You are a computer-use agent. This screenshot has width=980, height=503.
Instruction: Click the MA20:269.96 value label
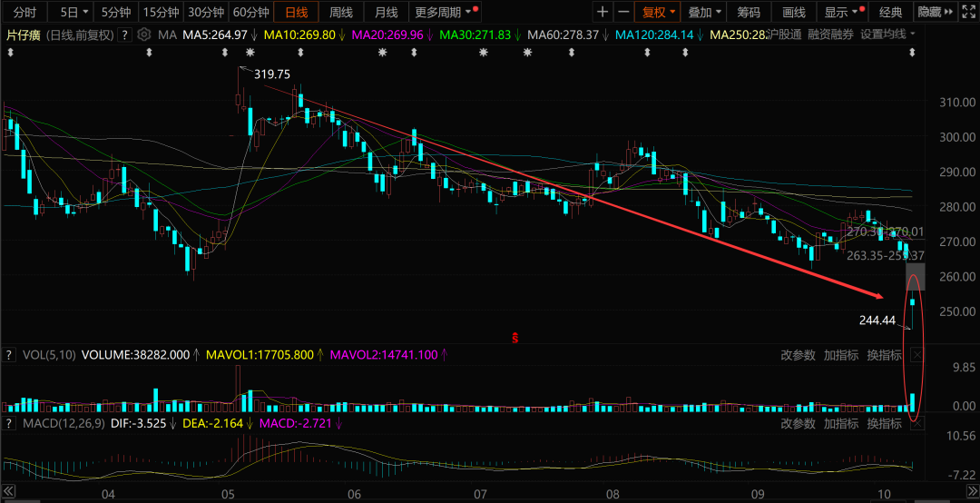[x=387, y=35]
